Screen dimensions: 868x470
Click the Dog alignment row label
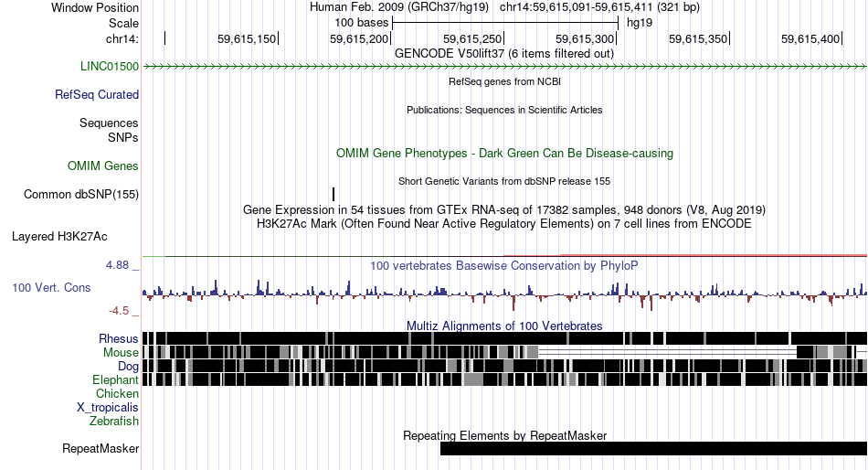click(x=128, y=367)
